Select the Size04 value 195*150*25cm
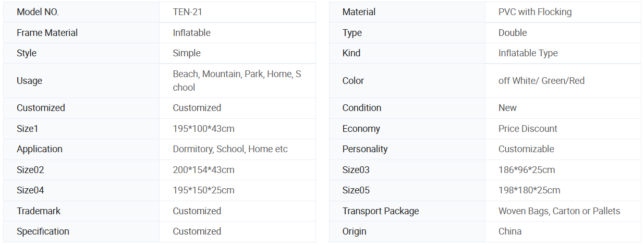Screen dimensions: 644x245 pos(203,190)
